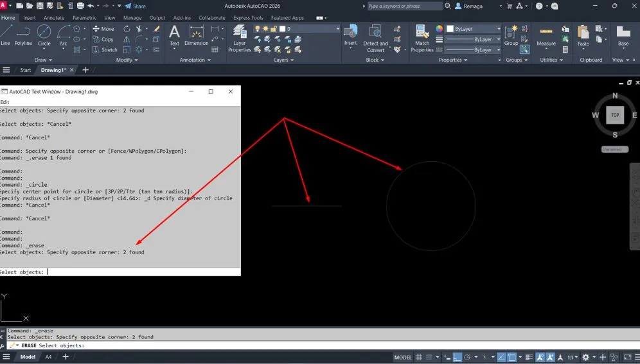The image size is (640, 364).
Task: Open the A4 layout tab
Action: [x=48, y=357]
